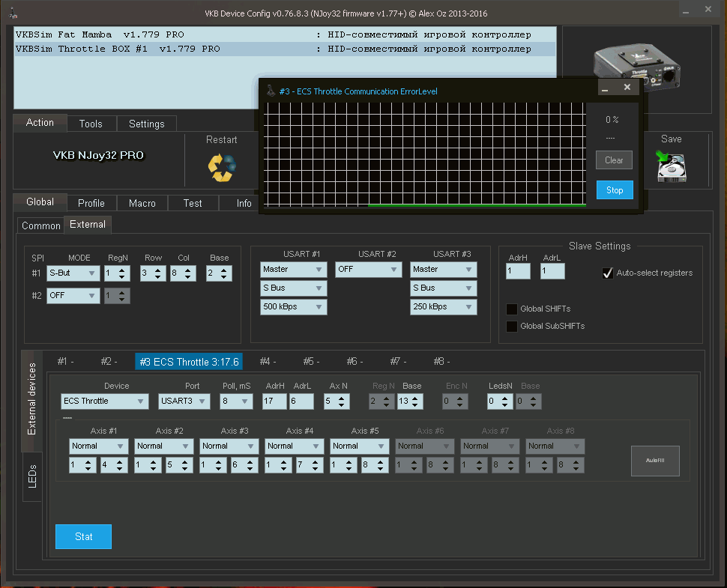Select VKBSim Throttle BOX #1 device row
The height and width of the screenshot is (588, 727).
[285, 49]
